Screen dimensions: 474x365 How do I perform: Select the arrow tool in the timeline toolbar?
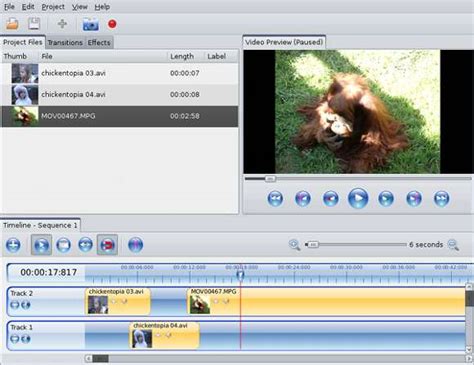(41, 245)
